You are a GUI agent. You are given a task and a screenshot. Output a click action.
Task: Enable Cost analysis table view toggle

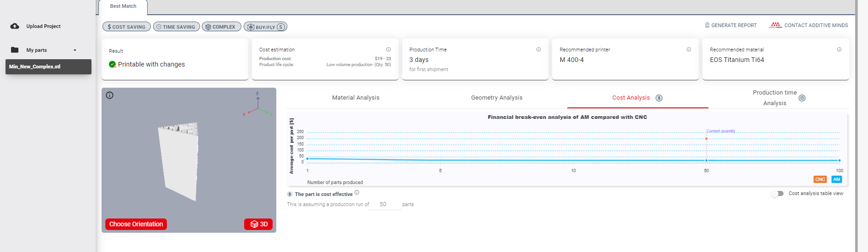coord(777,194)
